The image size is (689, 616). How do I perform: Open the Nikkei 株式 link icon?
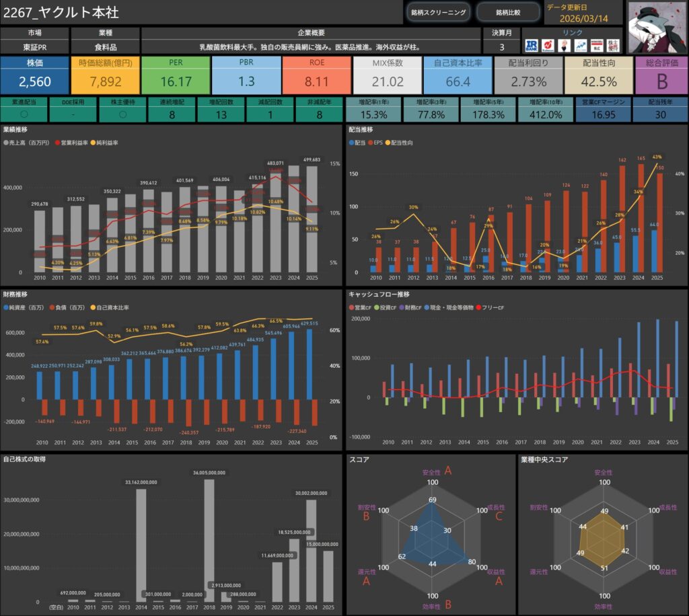(x=595, y=45)
